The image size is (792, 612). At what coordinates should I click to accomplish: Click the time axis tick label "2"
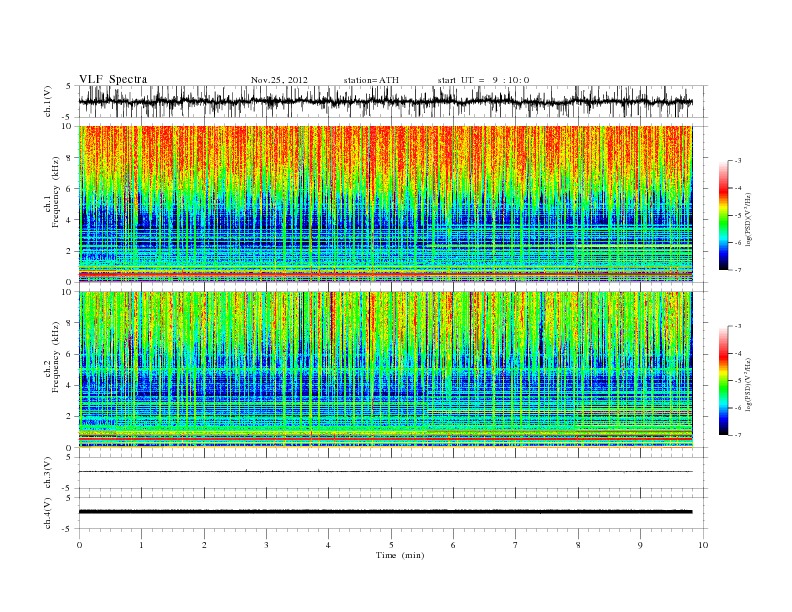coord(204,545)
